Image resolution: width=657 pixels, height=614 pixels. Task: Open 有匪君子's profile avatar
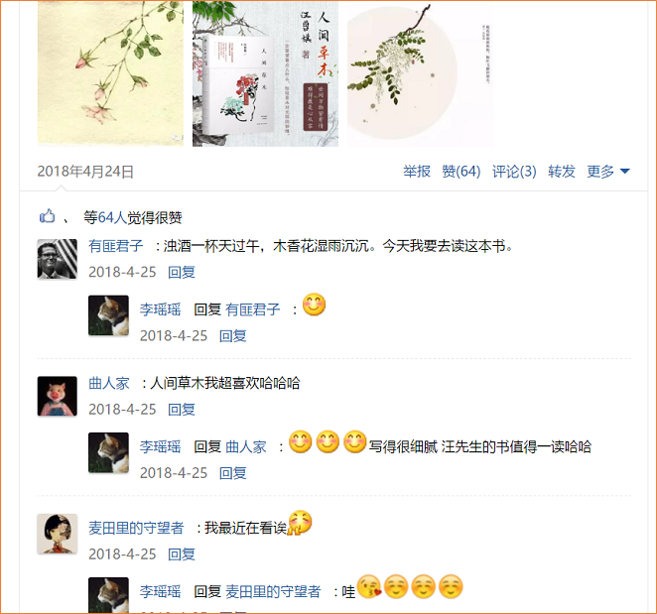57,259
